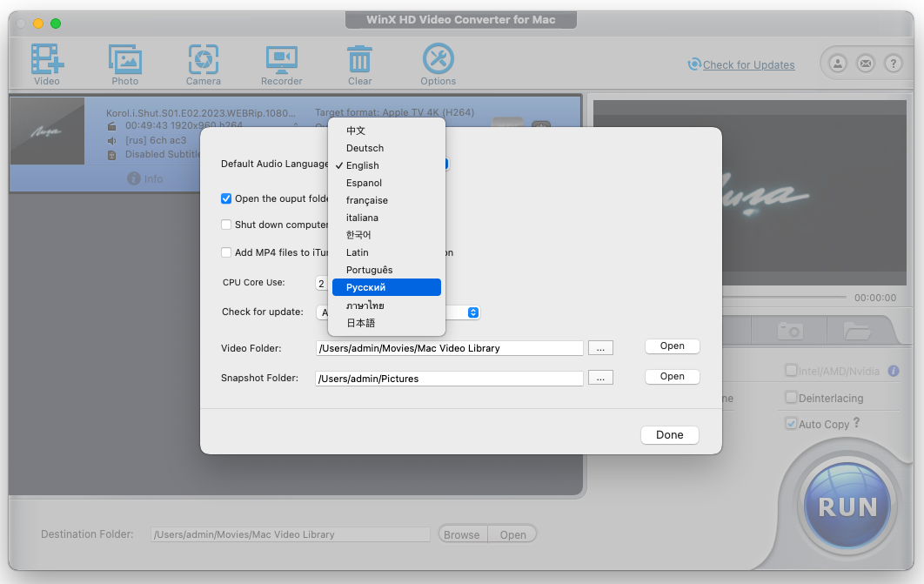Open the Check for update dropdown
This screenshot has width=924, height=584.
point(472,312)
